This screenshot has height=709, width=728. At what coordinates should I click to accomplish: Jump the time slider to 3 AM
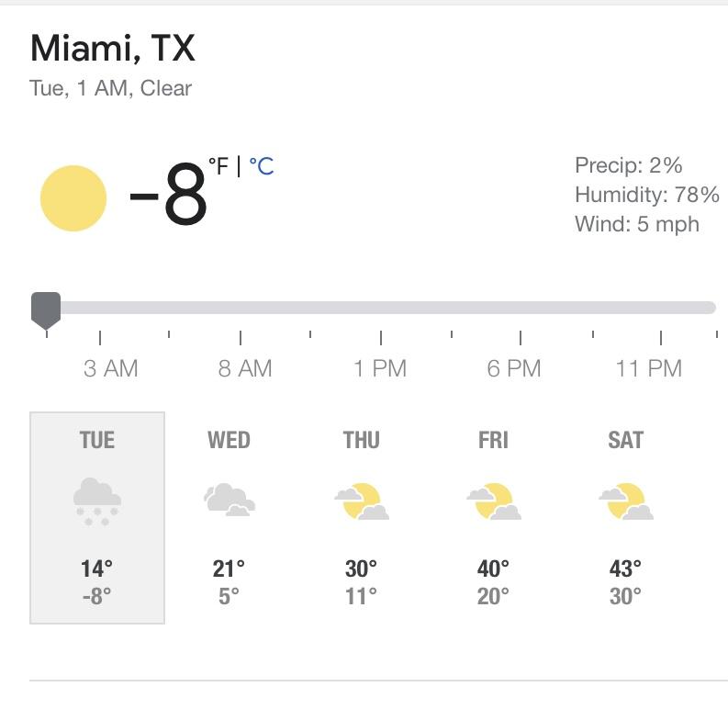coord(100,308)
